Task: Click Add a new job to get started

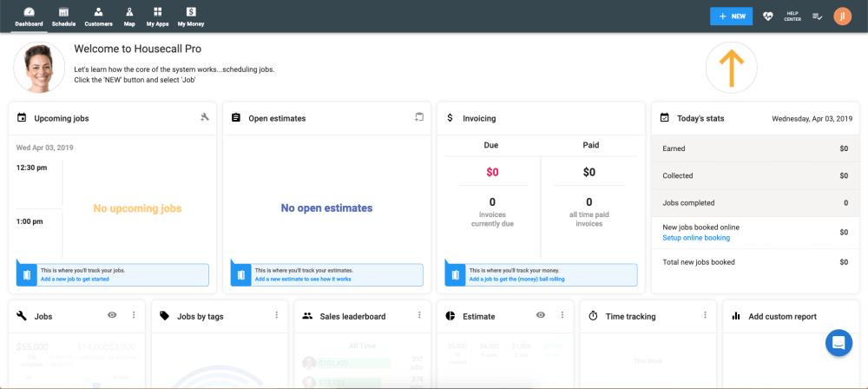Action: (75, 280)
